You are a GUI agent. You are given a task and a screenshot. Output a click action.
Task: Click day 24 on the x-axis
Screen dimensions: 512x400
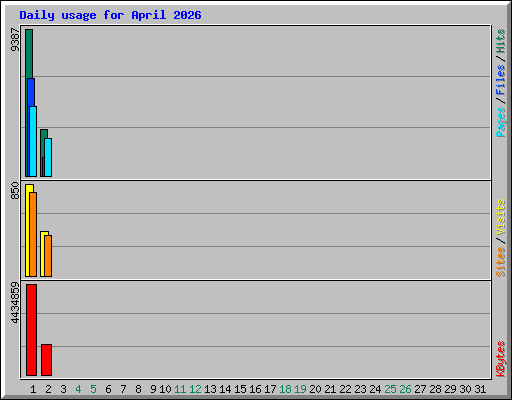(x=375, y=389)
